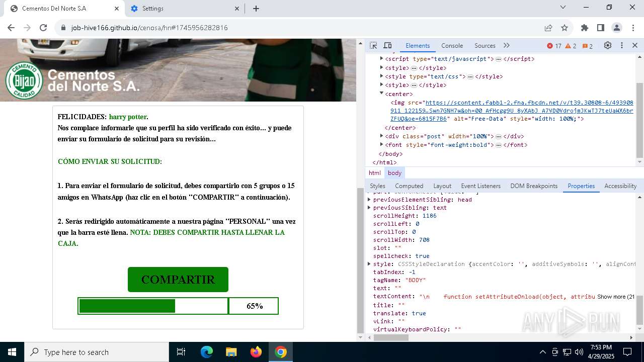Close the DevTools panel
The image size is (644, 362).
635,45
